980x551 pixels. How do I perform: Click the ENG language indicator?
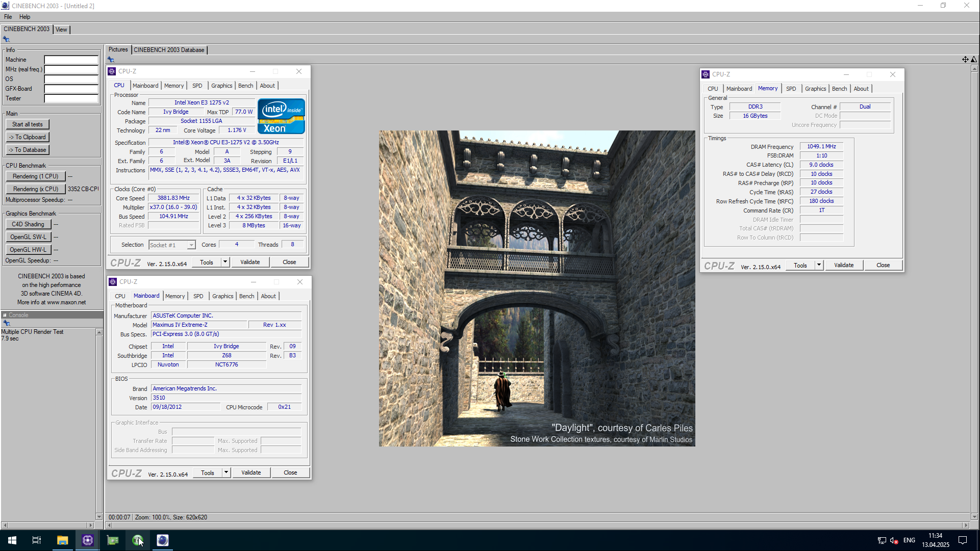click(x=909, y=540)
